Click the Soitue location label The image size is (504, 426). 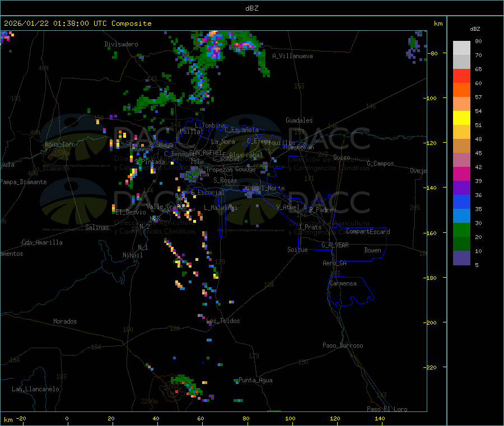[297, 250]
